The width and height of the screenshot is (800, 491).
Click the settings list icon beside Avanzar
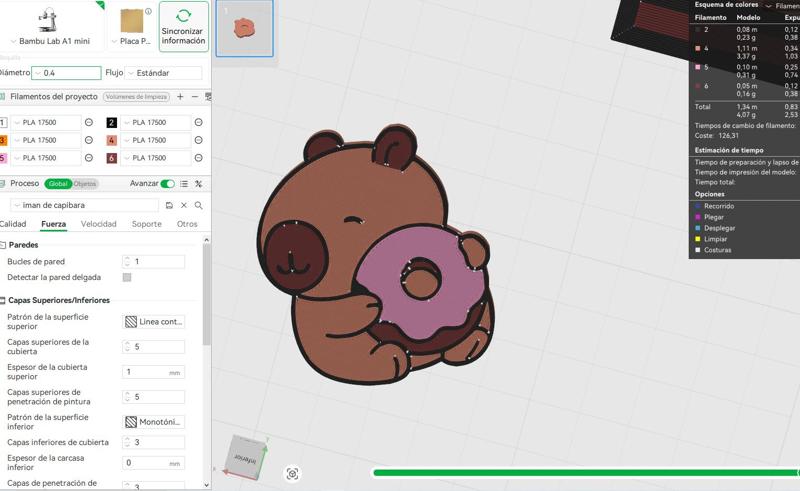coord(184,184)
